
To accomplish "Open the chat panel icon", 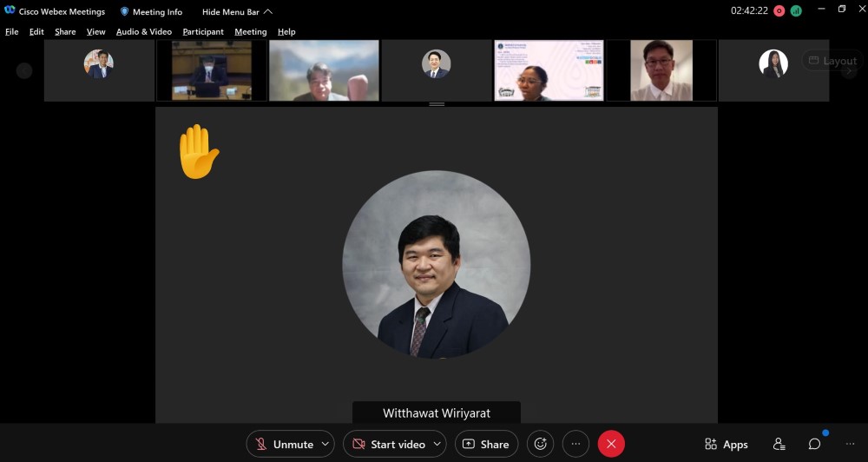I will 814,444.
